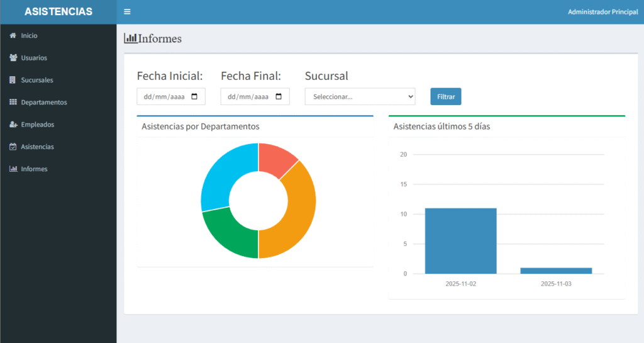Expand the Sucursal Seleccionar dropdown
The width and height of the screenshot is (644, 343).
pyautogui.click(x=360, y=97)
